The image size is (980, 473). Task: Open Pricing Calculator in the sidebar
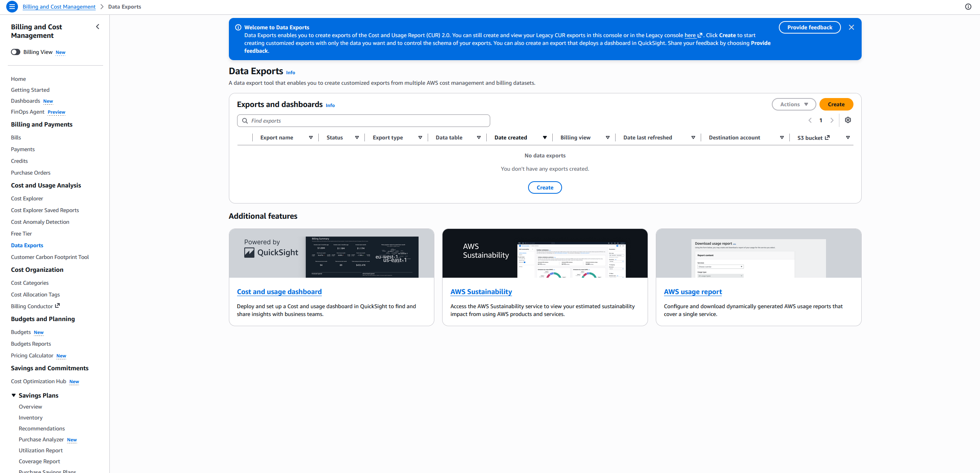tap(32, 355)
